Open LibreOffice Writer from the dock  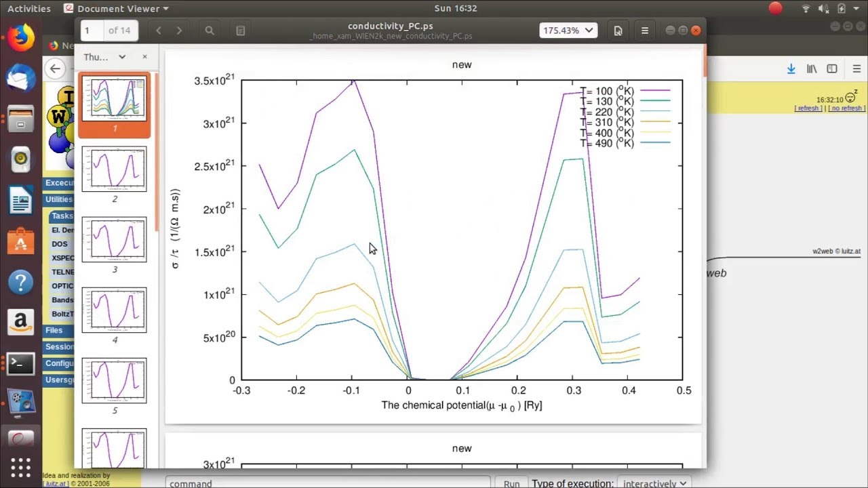[20, 201]
